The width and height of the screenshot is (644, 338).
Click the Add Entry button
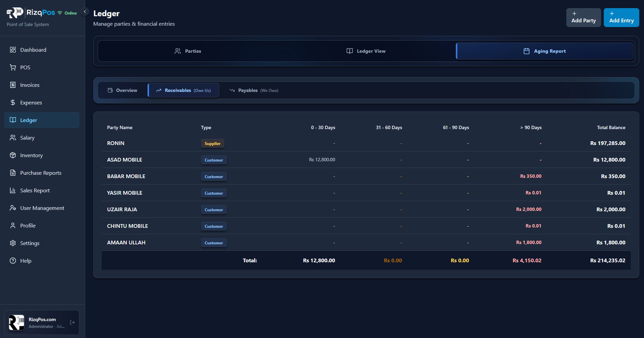coord(621,18)
